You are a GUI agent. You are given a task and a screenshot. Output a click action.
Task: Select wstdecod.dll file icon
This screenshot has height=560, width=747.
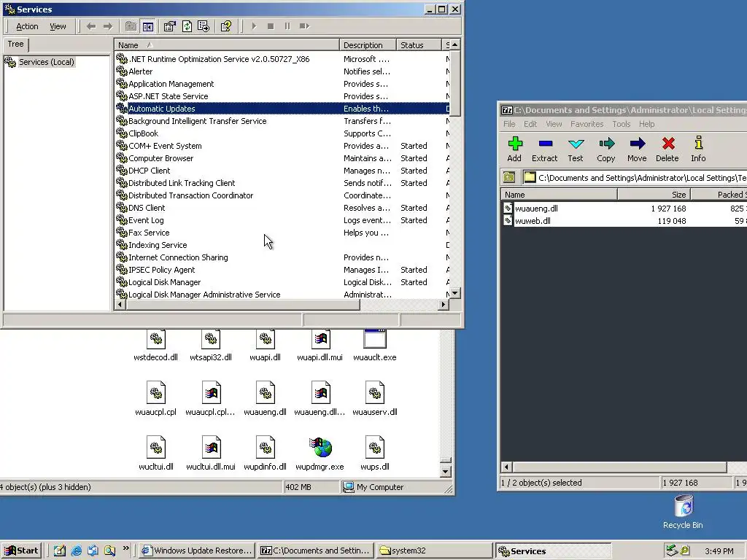point(156,345)
